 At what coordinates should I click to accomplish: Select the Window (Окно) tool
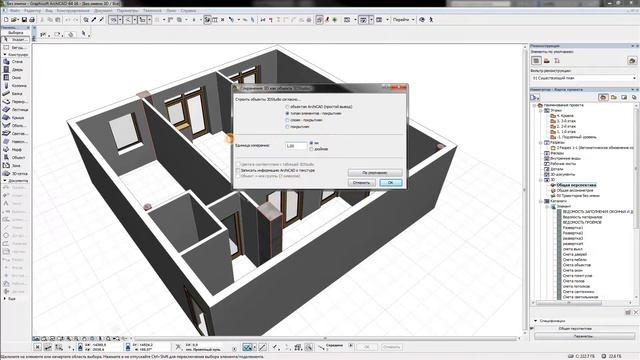click(15, 78)
